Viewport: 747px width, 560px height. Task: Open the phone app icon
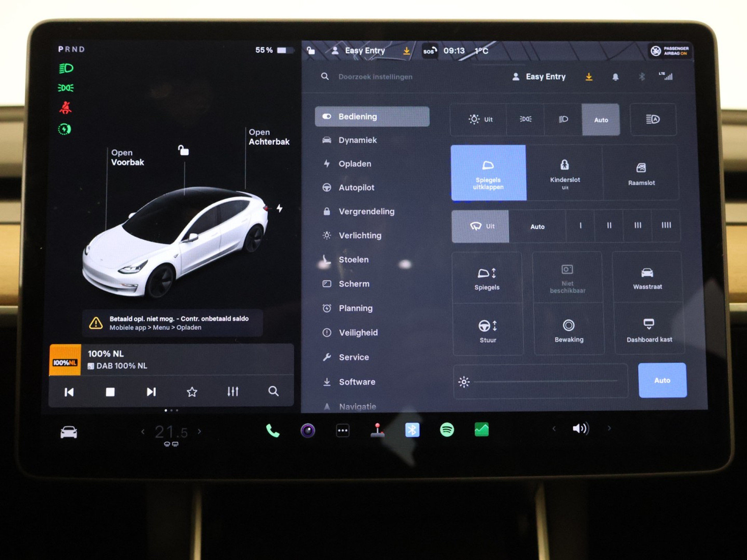(272, 430)
